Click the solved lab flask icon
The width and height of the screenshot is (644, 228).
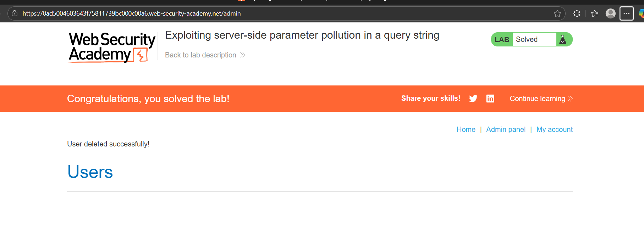pyautogui.click(x=563, y=39)
